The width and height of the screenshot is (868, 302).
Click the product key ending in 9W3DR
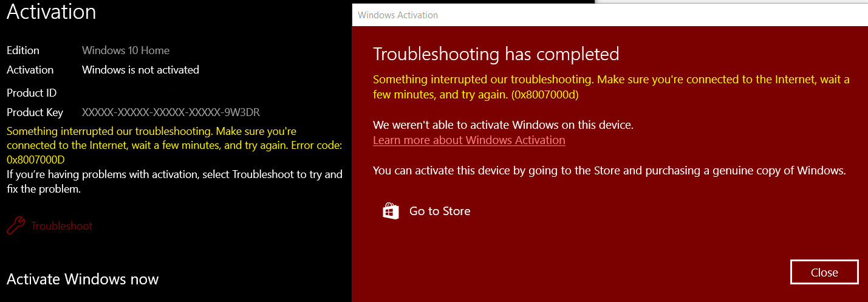[171, 112]
